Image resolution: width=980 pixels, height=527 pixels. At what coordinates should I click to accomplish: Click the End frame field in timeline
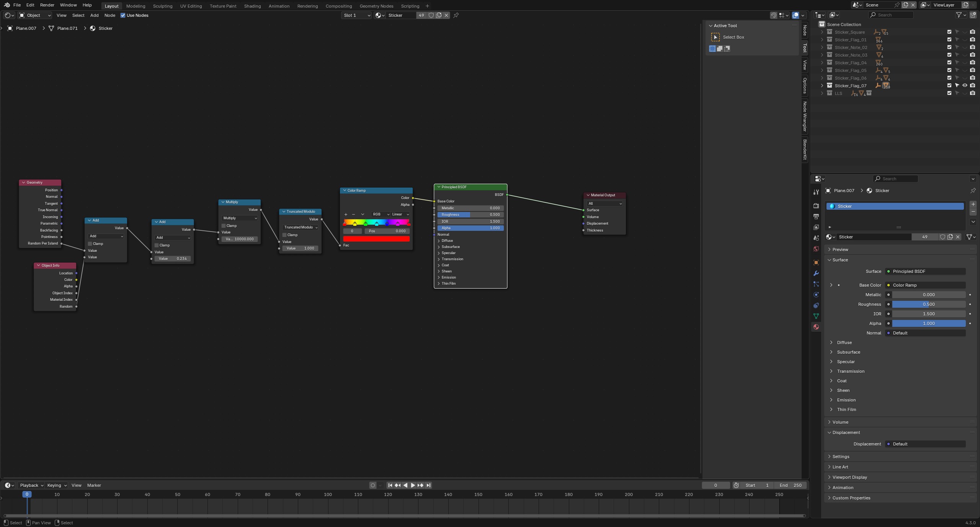[x=791, y=485]
